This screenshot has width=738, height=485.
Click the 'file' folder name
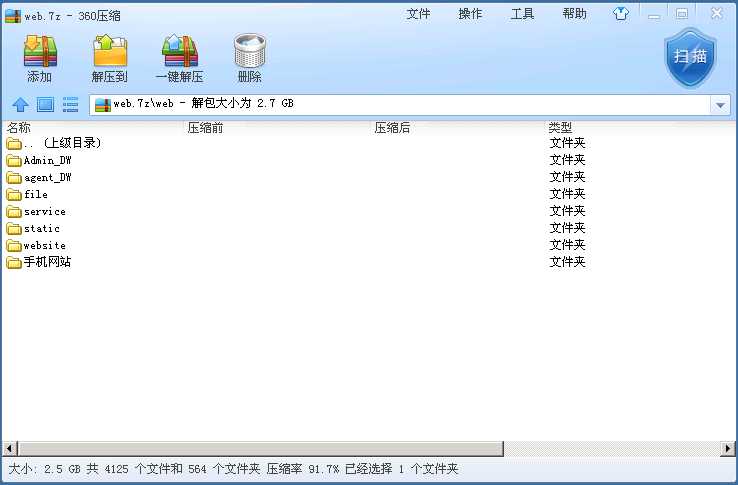(36, 194)
